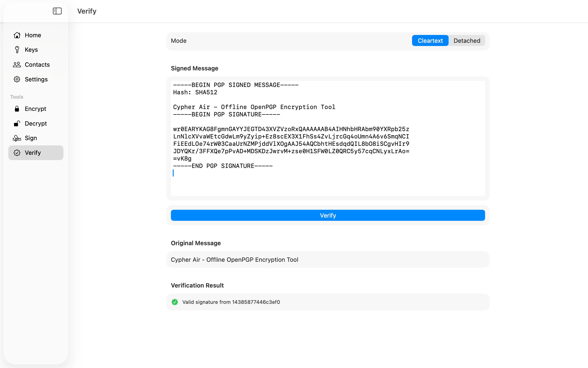Click the Sign signature icon
Screen dimensions: 588x368
[x=17, y=138]
